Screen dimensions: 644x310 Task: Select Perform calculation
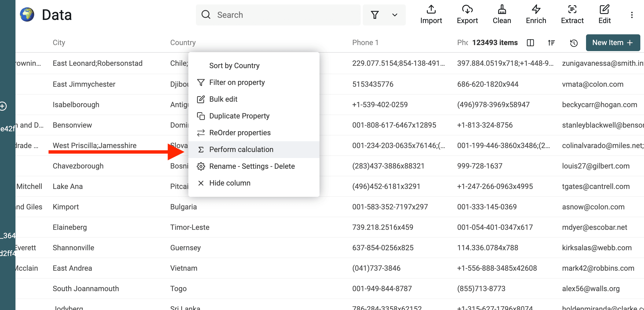point(254,149)
